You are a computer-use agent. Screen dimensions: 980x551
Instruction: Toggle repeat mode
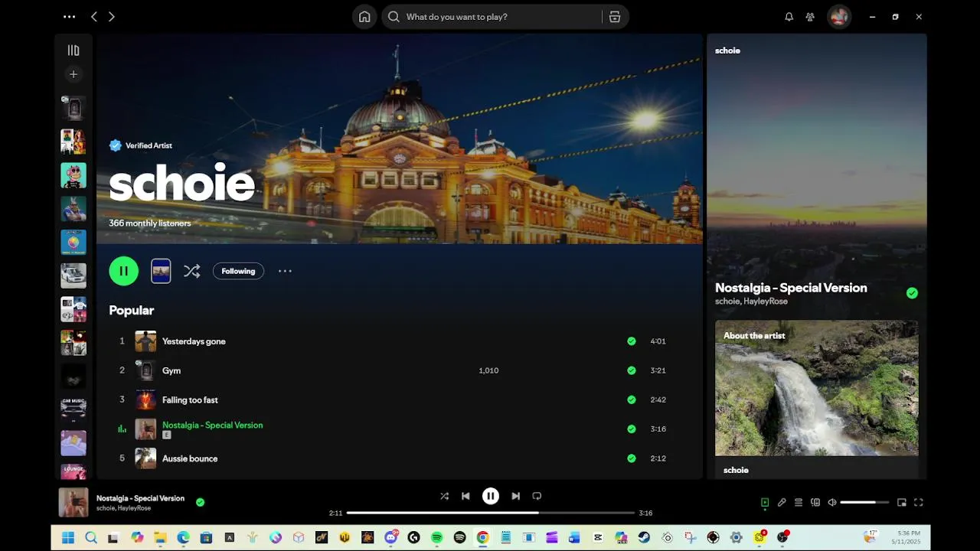537,496
